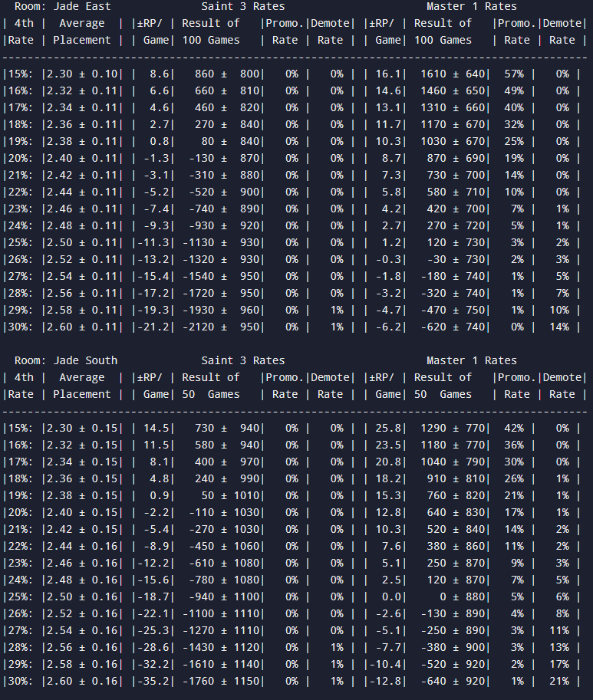Screen dimensions: 593x700
Task: Click the -10.4 RP per game value
Action: pyautogui.click(x=385, y=664)
